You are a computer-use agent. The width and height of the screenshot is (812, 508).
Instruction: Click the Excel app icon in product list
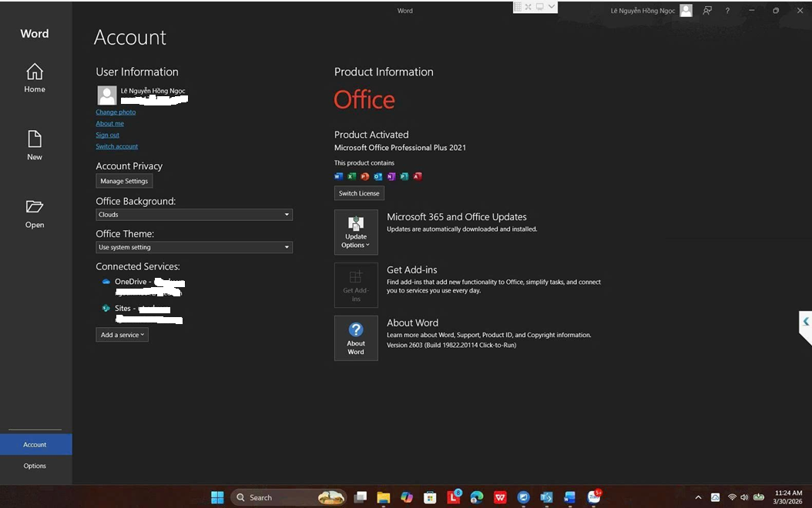coord(351,176)
